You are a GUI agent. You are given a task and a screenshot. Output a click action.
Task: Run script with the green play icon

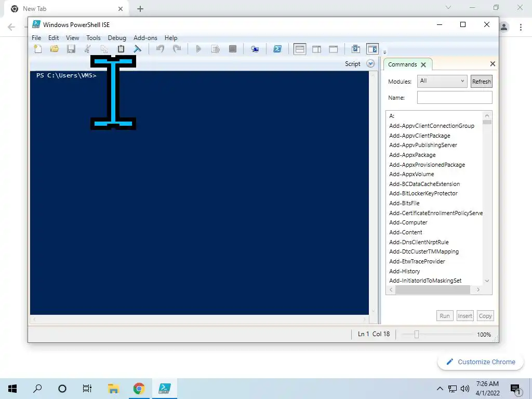coord(198,49)
